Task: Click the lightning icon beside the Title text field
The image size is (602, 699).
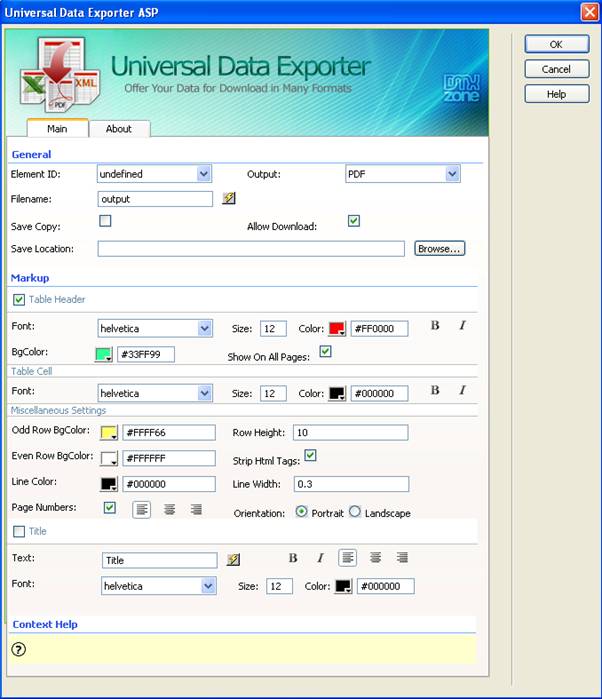Action: coord(233,559)
